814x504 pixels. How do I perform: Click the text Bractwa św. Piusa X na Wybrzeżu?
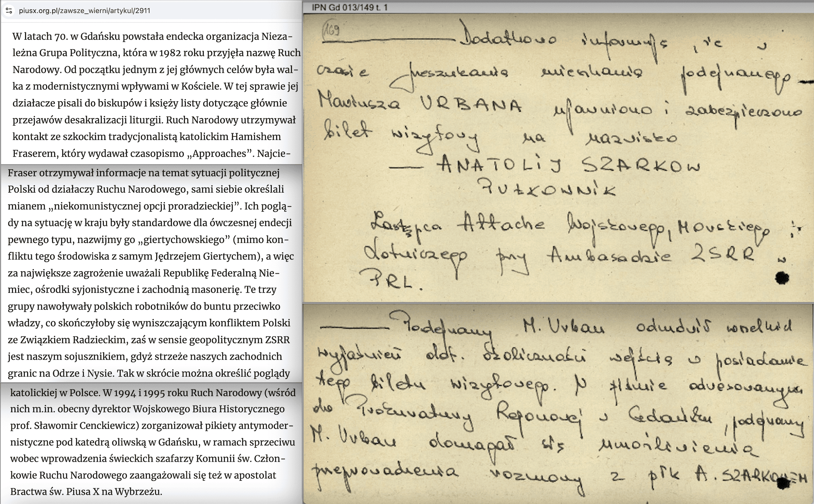(x=86, y=491)
